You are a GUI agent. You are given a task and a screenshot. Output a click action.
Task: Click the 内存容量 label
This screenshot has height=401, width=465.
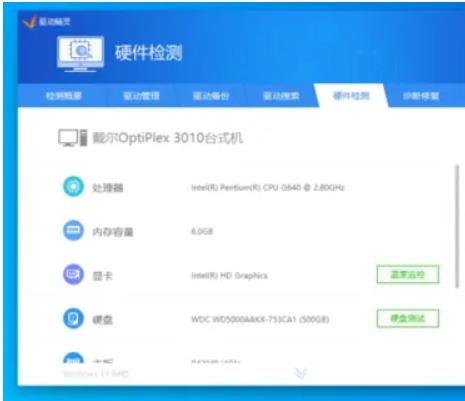(x=113, y=232)
